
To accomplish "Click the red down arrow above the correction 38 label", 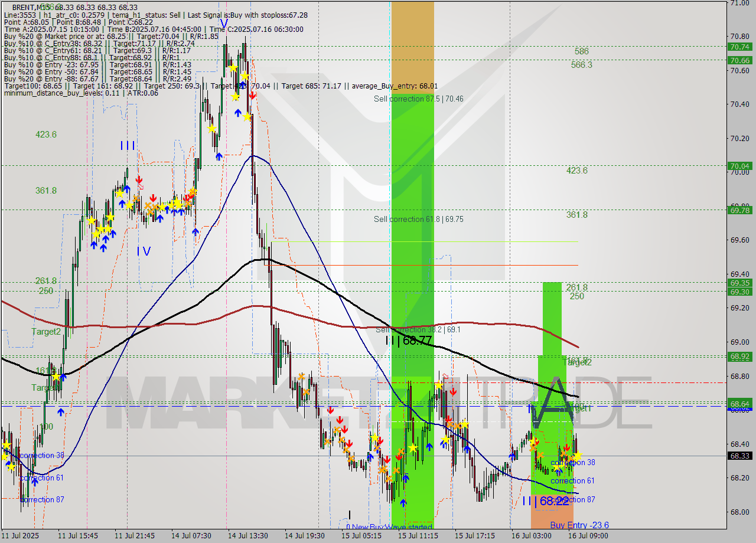I will (x=566, y=448).
